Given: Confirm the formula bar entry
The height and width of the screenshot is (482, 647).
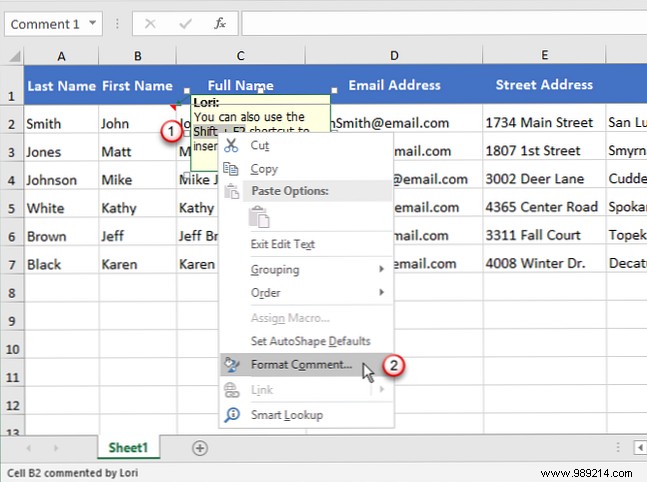Looking at the screenshot, I should click(185, 24).
